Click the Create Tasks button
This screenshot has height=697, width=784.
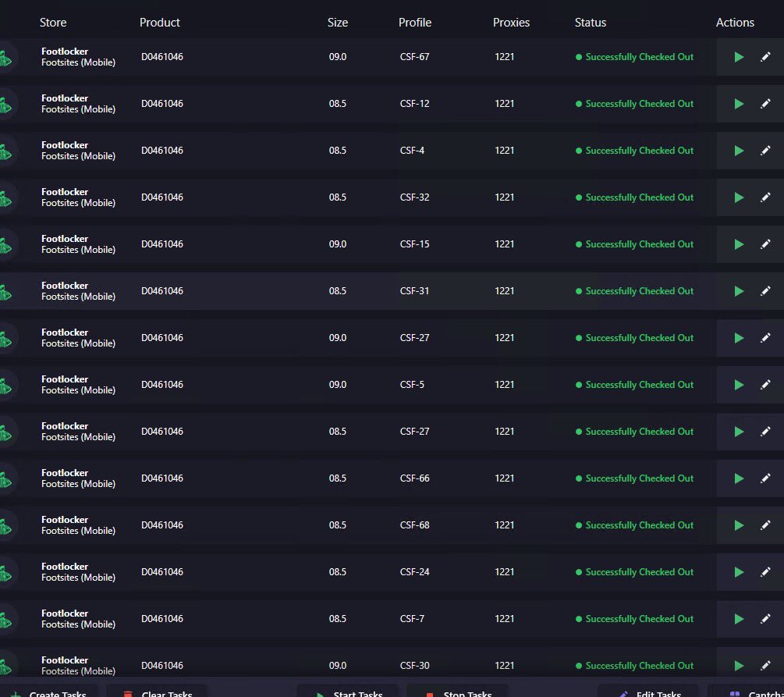coord(48,692)
